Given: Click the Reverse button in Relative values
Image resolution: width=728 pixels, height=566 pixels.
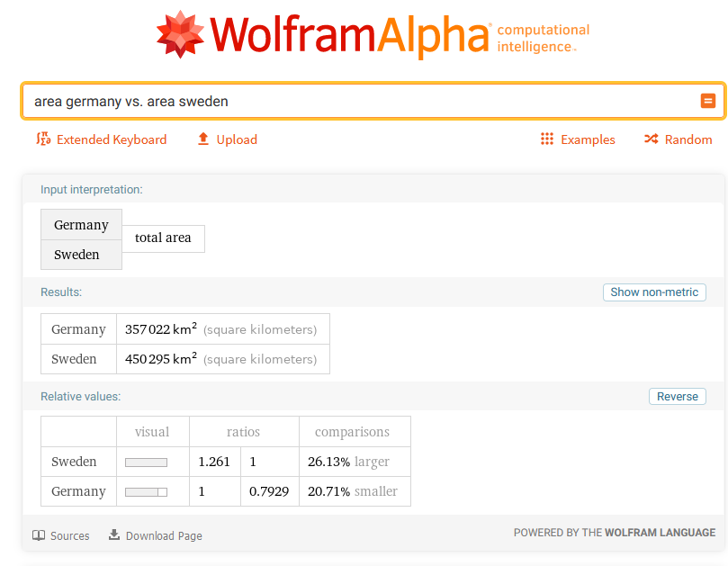Looking at the screenshot, I should [x=677, y=397].
